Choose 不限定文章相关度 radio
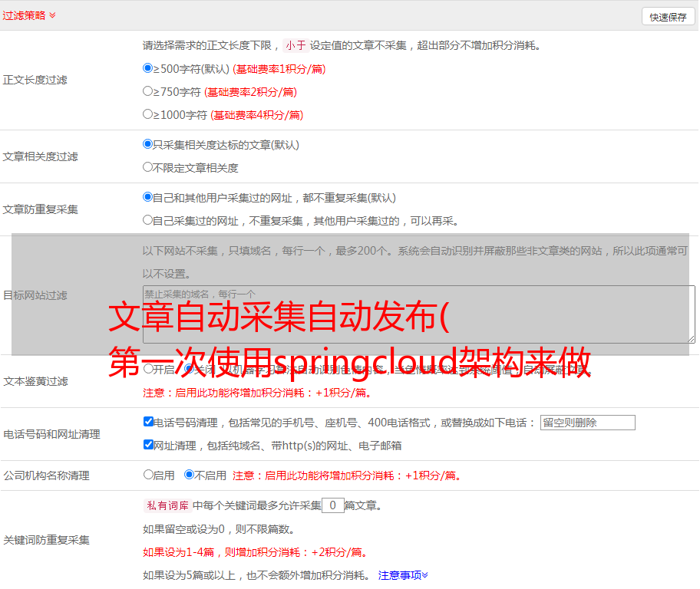This screenshot has height=589, width=700. pos(147,167)
